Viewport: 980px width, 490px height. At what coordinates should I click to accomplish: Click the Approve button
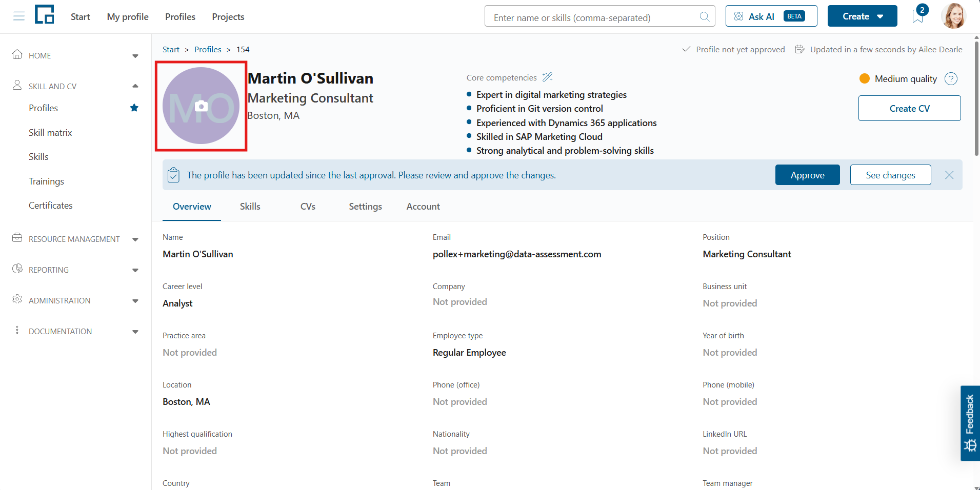807,175
